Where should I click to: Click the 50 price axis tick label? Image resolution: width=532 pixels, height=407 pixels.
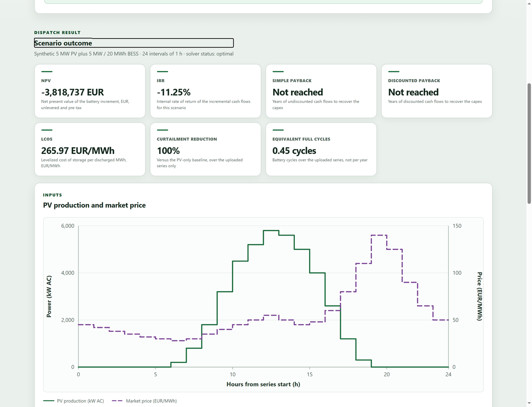point(456,320)
